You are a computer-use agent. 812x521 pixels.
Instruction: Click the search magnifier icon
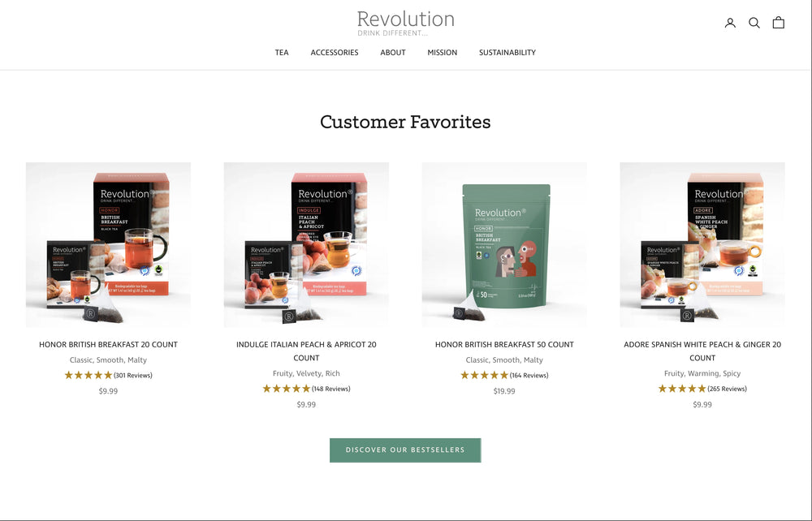pos(754,23)
